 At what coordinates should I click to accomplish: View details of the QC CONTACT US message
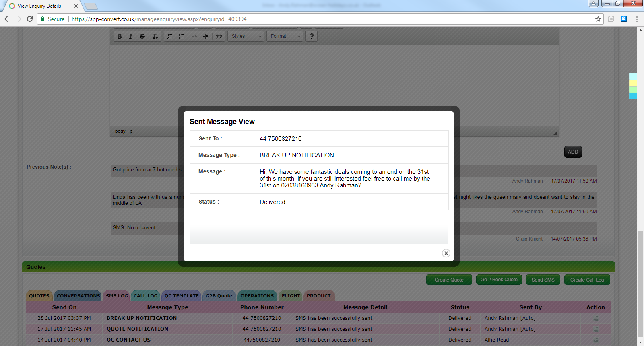pos(596,340)
